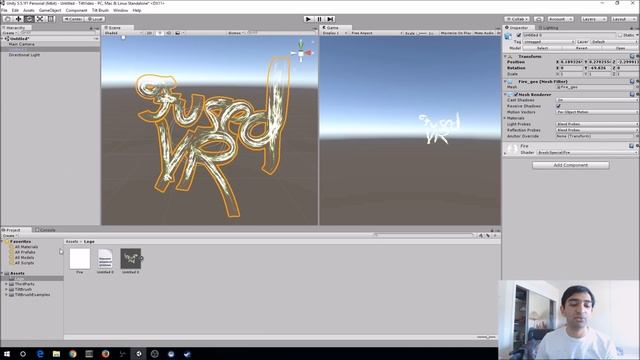The image size is (640, 360).
Task: Open the Mesh Renderer component help icon
Action: 632,94
